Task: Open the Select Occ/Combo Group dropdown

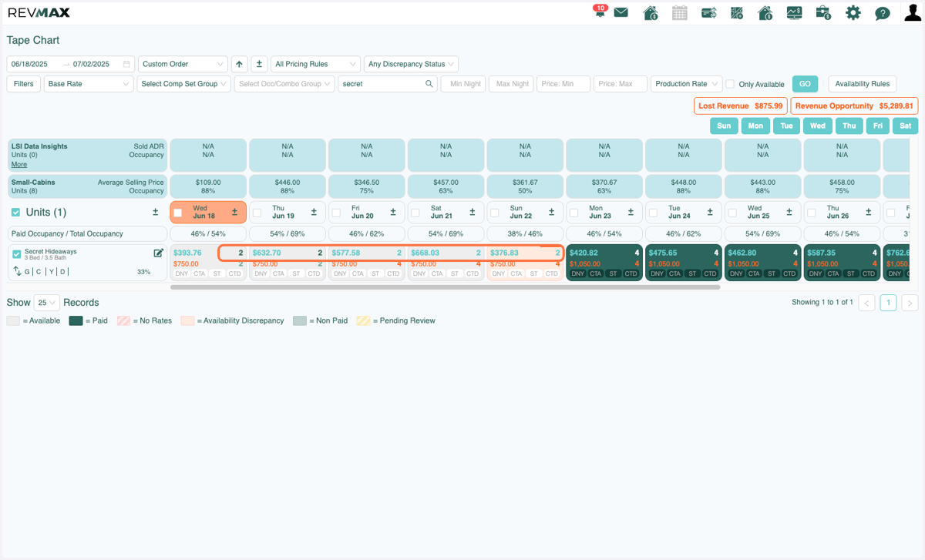Action: pos(284,84)
